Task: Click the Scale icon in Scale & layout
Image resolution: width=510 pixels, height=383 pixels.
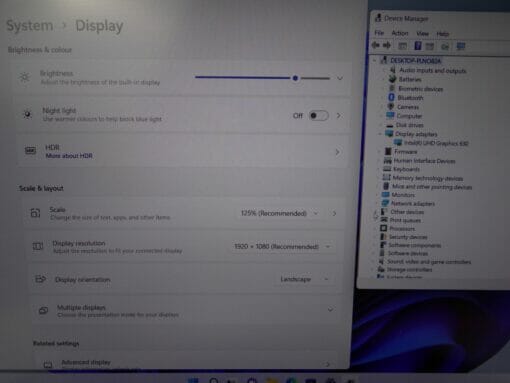Action: click(x=35, y=213)
